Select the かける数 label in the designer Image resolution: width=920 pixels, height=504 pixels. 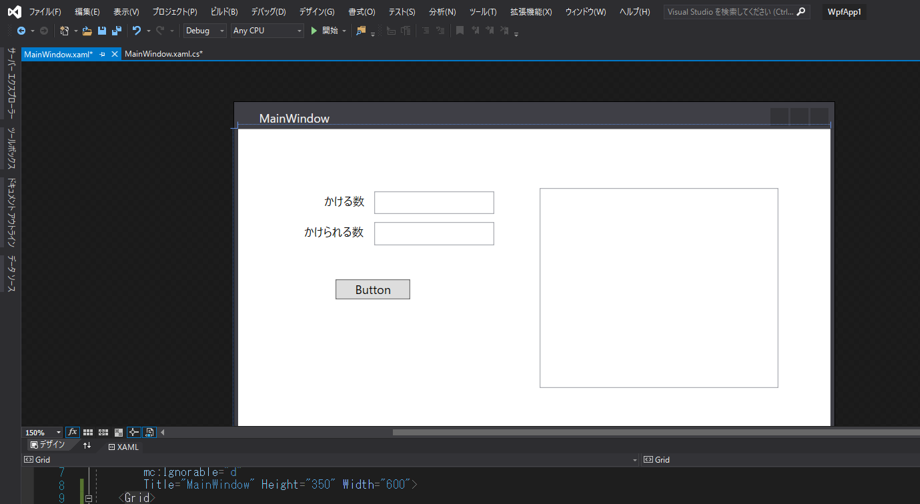point(344,202)
